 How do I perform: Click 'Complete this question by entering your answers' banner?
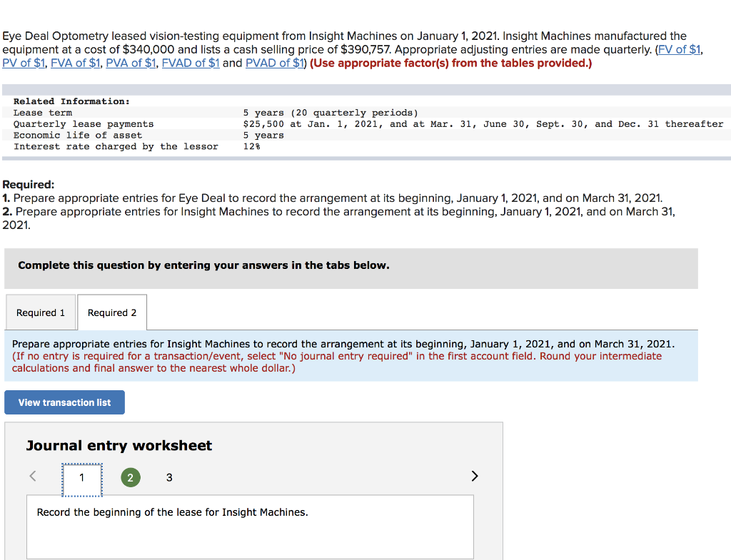(351, 268)
